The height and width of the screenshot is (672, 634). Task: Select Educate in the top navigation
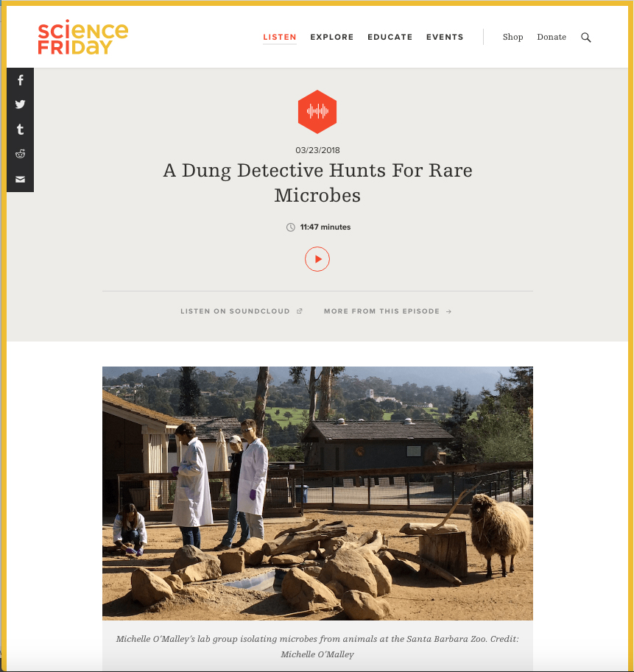(390, 38)
